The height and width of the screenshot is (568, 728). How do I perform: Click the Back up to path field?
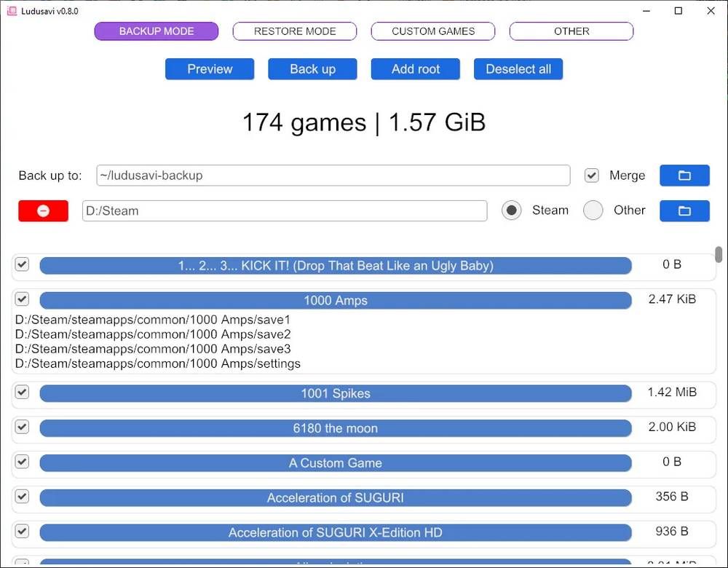coord(333,175)
